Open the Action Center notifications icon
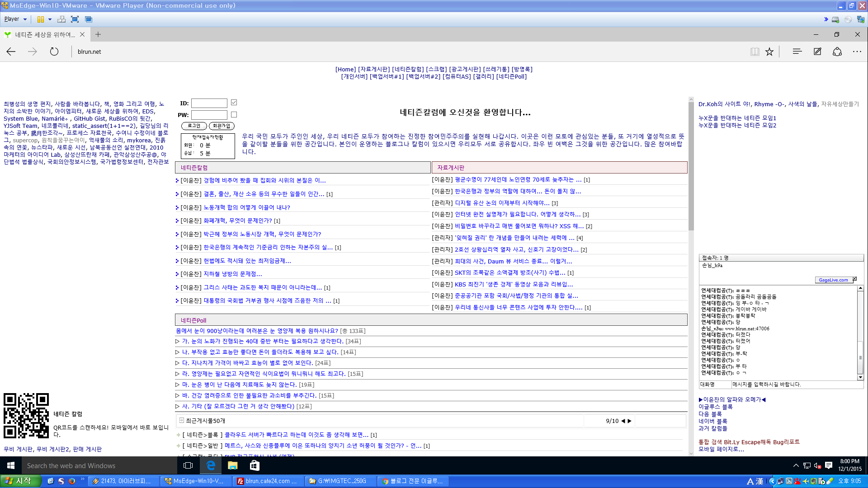 [x=829, y=465]
